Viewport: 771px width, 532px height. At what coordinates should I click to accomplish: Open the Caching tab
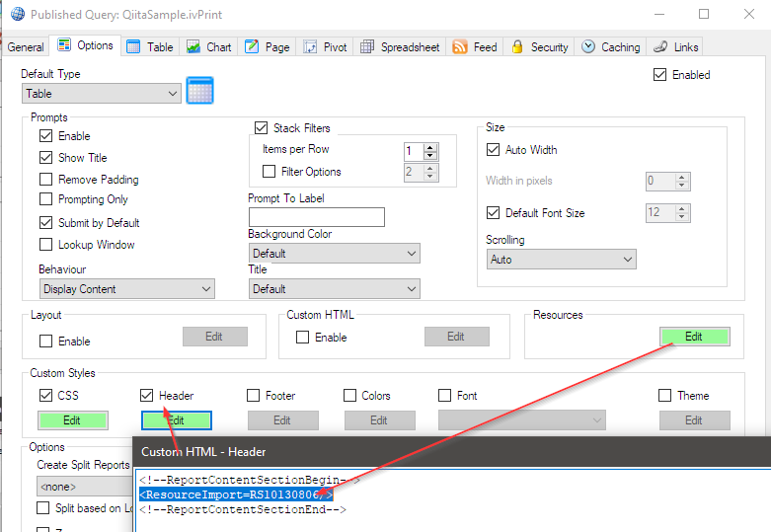(610, 47)
